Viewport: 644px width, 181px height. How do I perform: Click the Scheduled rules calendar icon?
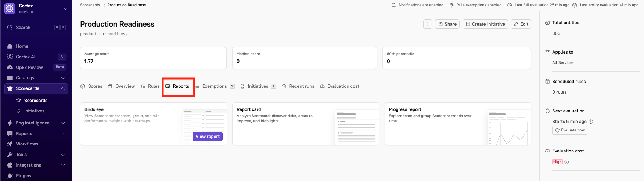tap(547, 82)
